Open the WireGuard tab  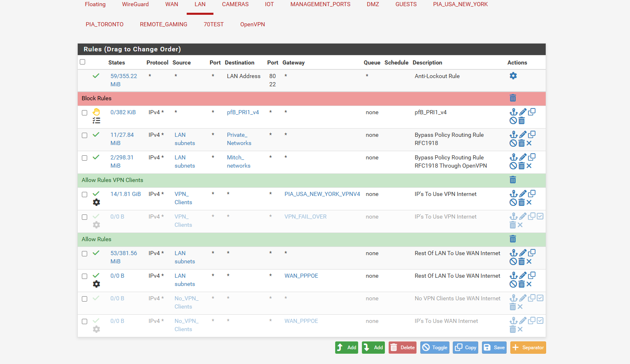pyautogui.click(x=135, y=4)
